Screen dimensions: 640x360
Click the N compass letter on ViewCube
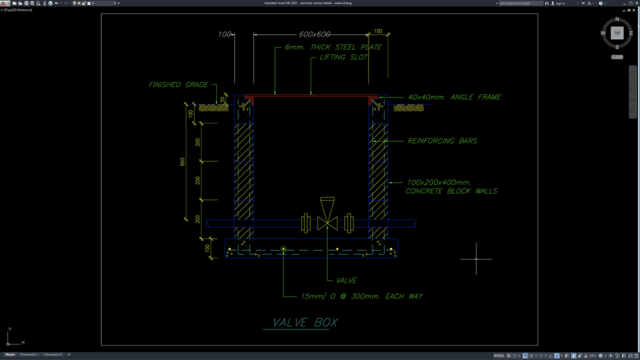click(617, 19)
